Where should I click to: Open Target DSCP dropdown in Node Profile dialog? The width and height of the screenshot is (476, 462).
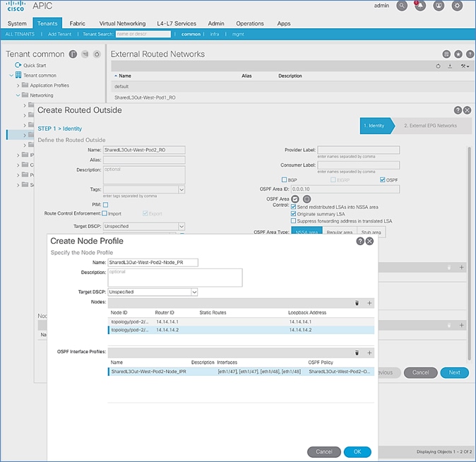[194, 292]
